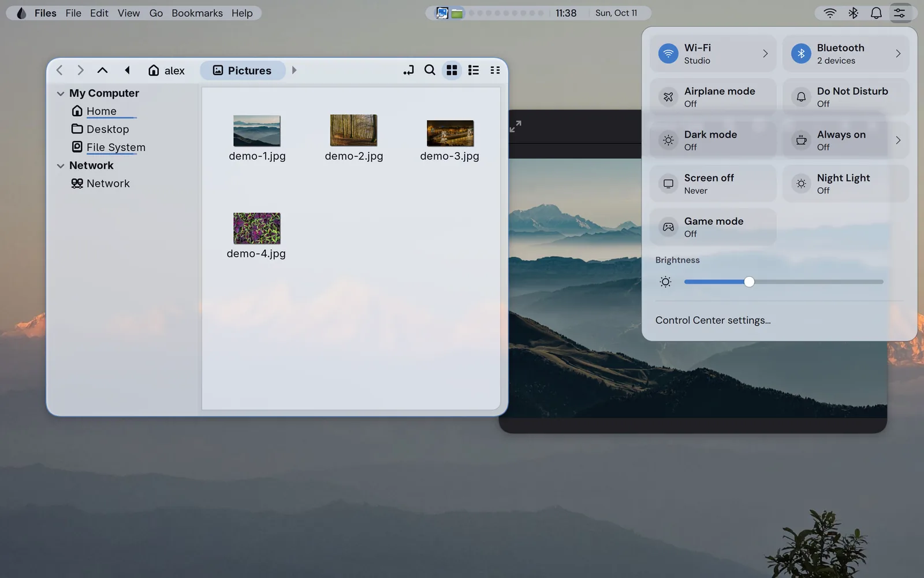Select demo-3.jpg thumbnail

450,133
